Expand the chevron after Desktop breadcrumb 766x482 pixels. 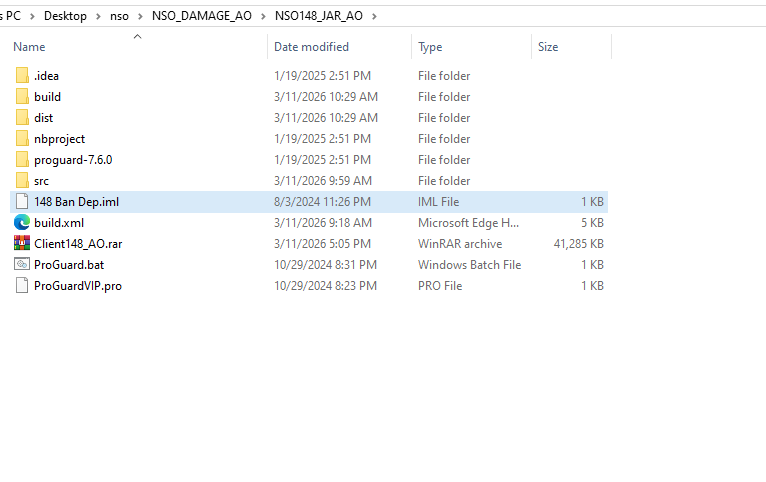(98, 16)
